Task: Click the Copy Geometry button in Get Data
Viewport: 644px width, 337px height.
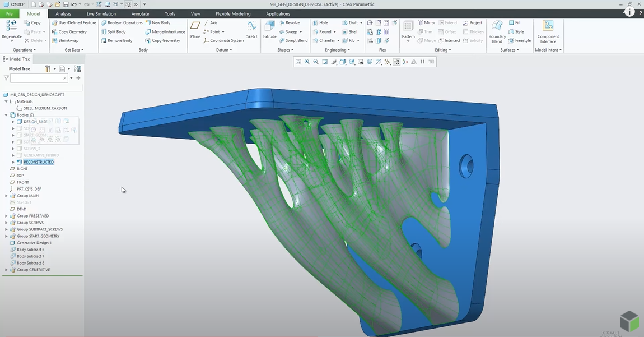Action: click(x=69, y=32)
